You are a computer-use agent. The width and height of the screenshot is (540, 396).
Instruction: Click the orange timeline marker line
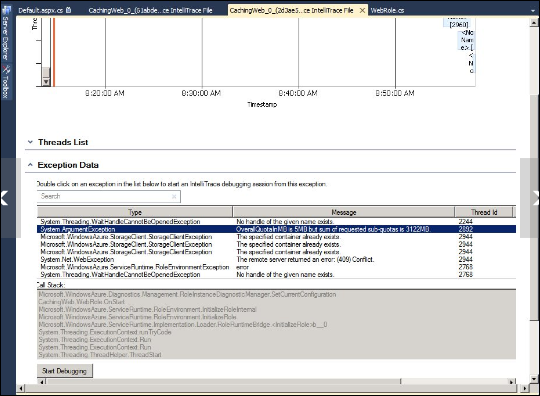pyautogui.click(x=54, y=52)
